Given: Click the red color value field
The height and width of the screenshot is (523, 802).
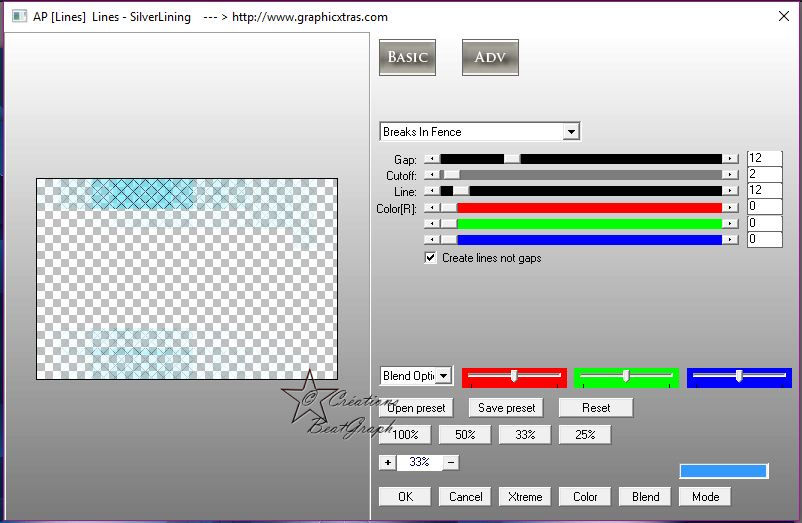Looking at the screenshot, I should [764, 207].
